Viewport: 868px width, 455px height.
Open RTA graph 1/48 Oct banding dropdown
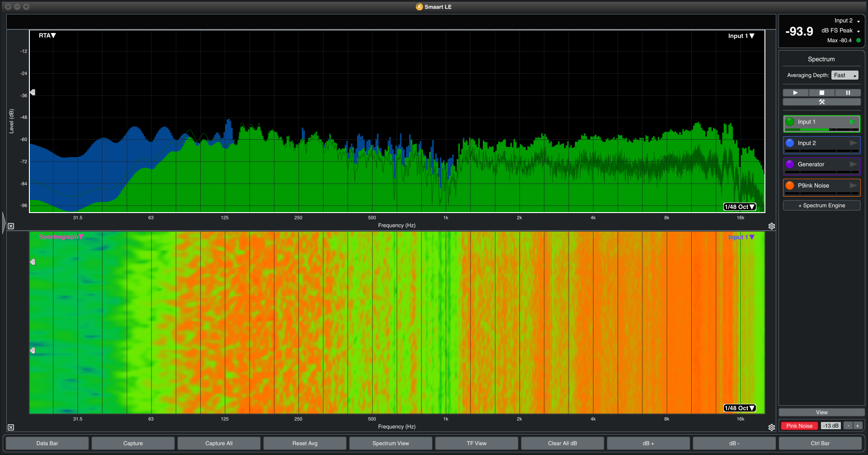point(740,207)
